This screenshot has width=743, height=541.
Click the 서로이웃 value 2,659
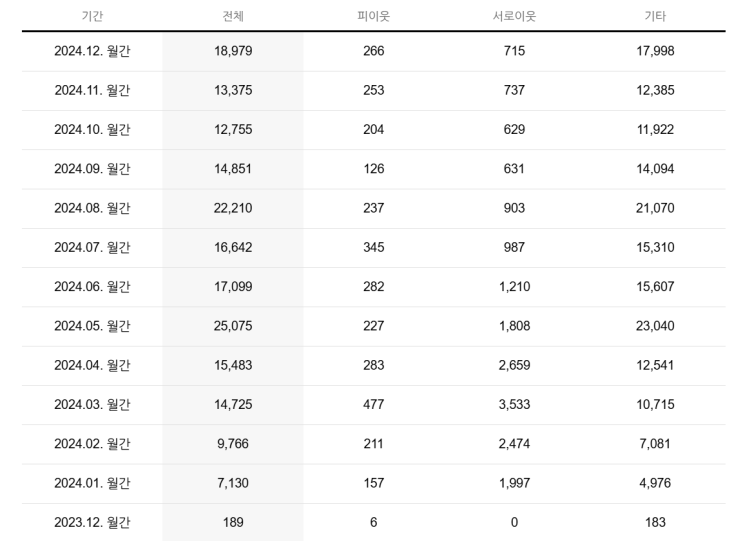click(514, 365)
